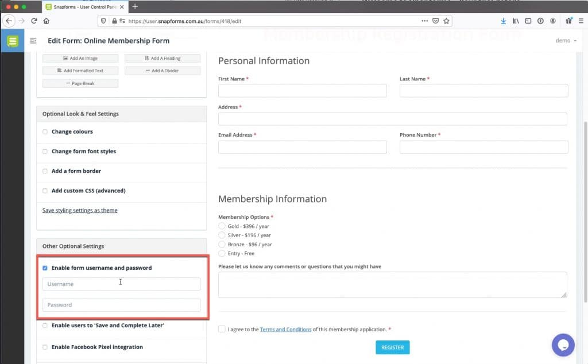
Task: Enable the Change colours checkbox
Action: click(x=45, y=131)
